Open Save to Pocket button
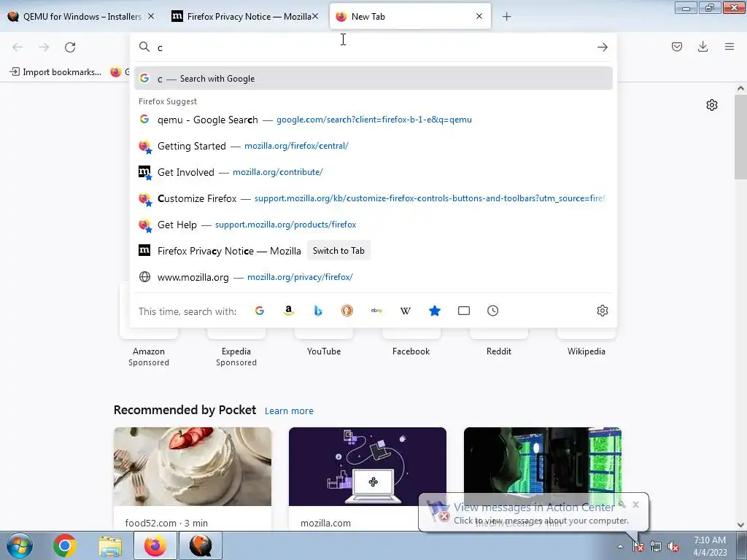 click(676, 47)
